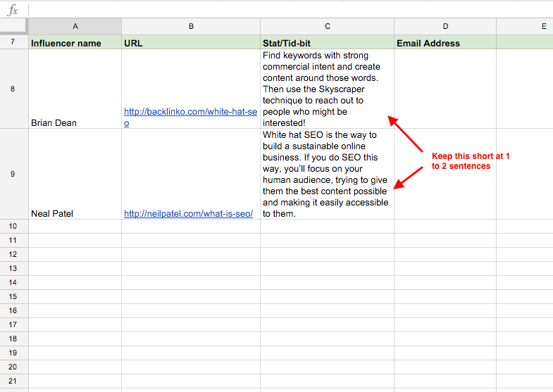This screenshot has height=392, width=553.
Task: Click the fx function icon
Action: pos(13,10)
